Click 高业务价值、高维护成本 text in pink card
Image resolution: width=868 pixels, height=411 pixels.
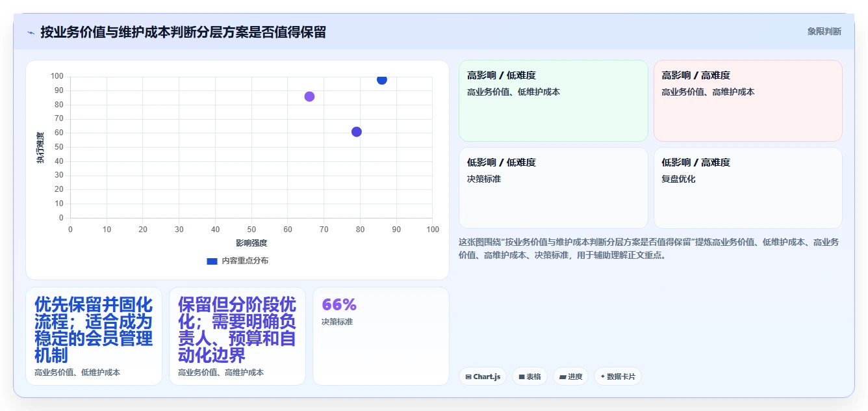708,92
